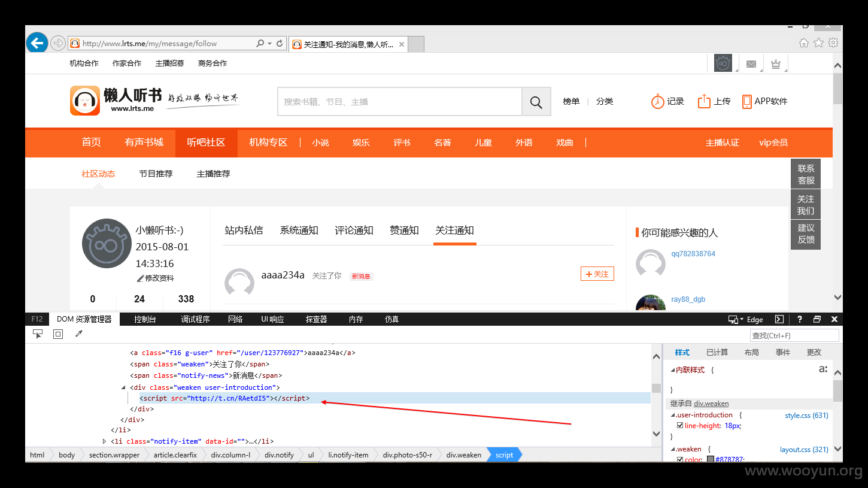Screen dimensions: 868x488
Task: Switch to the 网络 network tab
Action: (235, 319)
